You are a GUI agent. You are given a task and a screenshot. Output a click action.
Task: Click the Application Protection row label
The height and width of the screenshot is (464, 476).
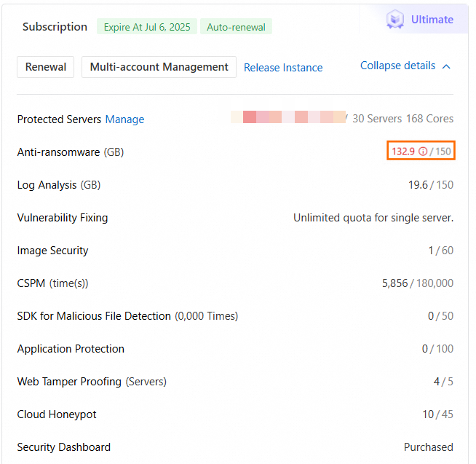tap(71, 349)
